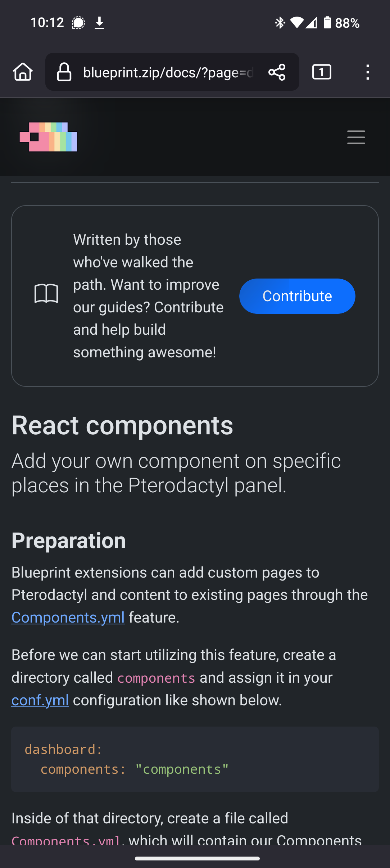
Task: Open the browser three-dot overflow menu
Action: pyautogui.click(x=367, y=72)
